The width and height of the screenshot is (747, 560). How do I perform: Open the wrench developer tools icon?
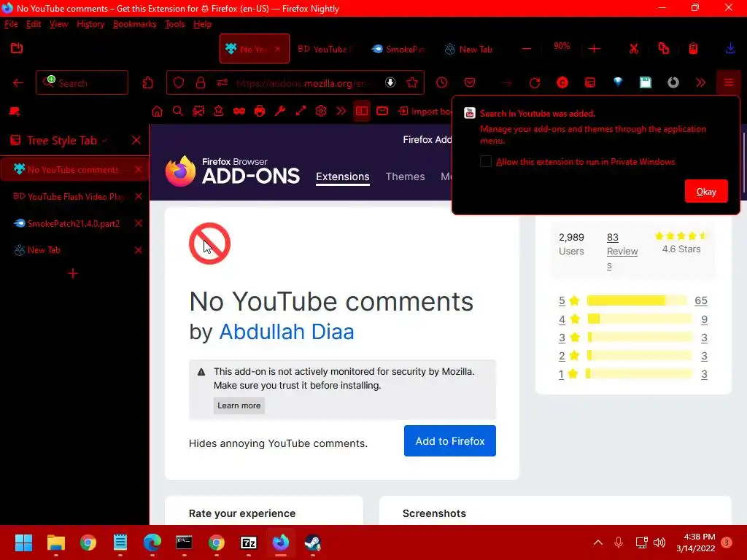point(280,112)
